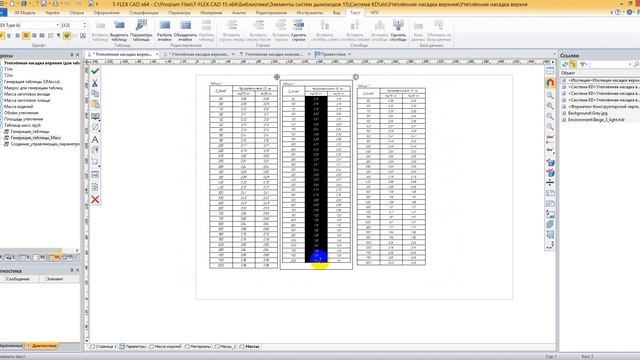
Task: Open the Параметры ribbon tab
Action: pyautogui.click(x=179, y=13)
